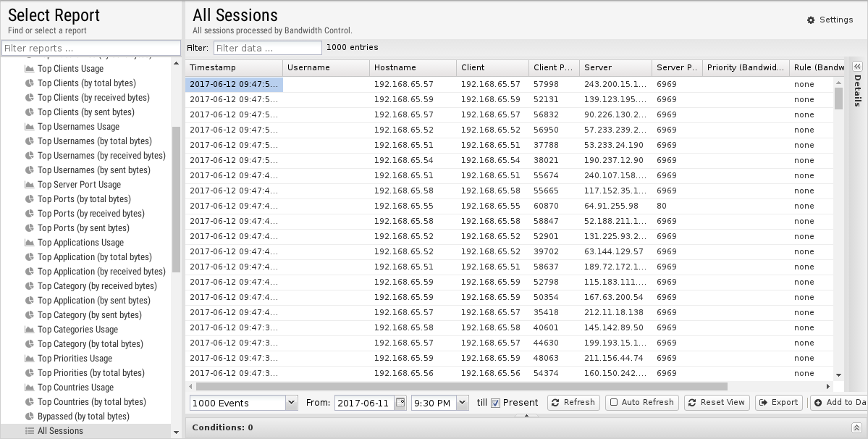Open the 9:30 PM time dropdown
Screen dimensions: 868x439
click(462, 403)
